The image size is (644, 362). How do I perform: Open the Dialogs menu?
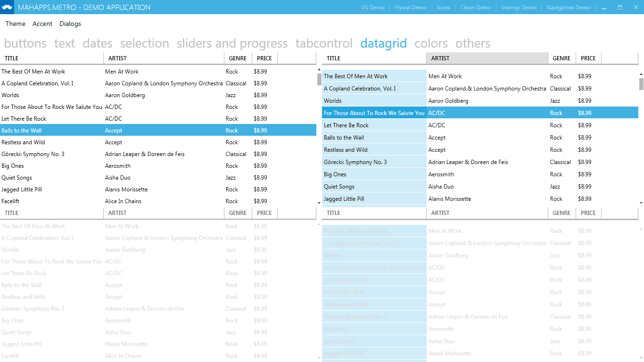coord(70,24)
